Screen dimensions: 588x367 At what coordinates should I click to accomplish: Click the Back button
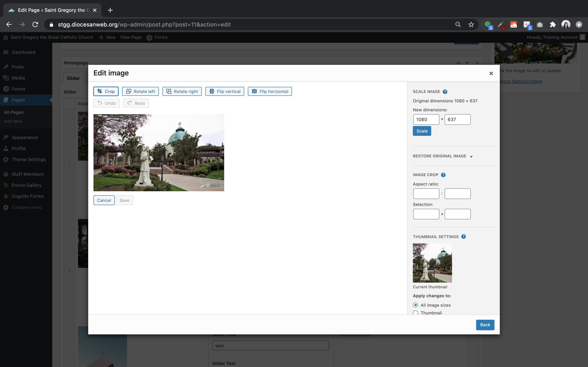[x=485, y=325]
